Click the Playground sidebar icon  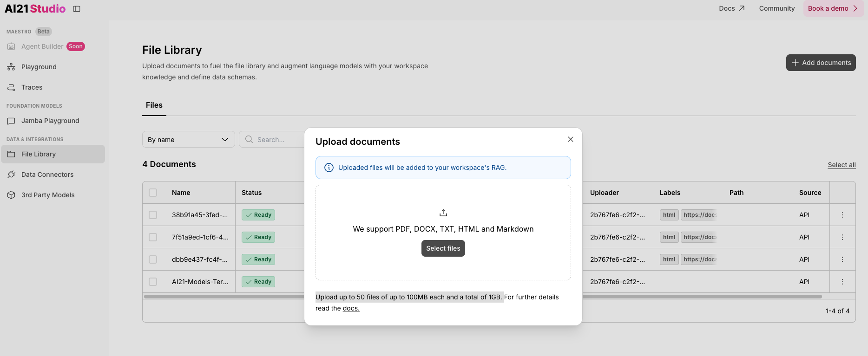coord(11,67)
